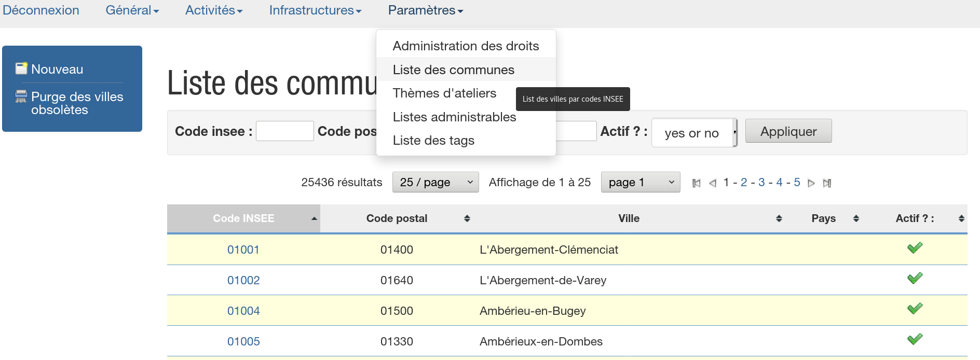Choose Administration des droits from menu
980x360 pixels.
click(466, 46)
